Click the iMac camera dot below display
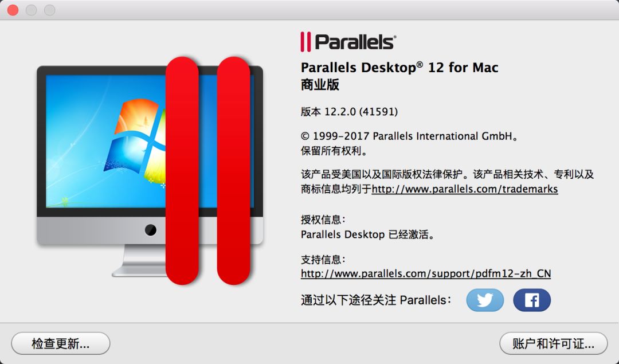 [150, 230]
